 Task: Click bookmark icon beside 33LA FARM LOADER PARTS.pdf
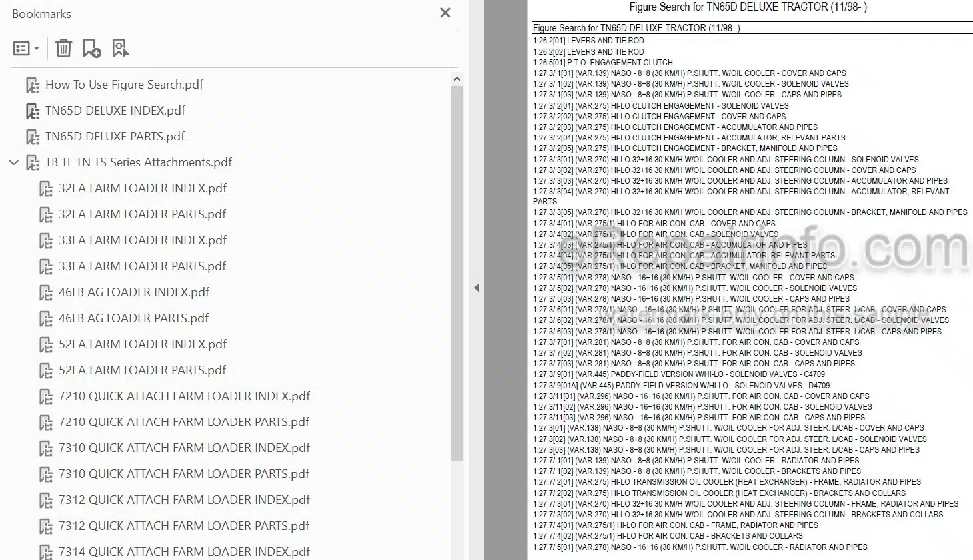click(x=46, y=267)
